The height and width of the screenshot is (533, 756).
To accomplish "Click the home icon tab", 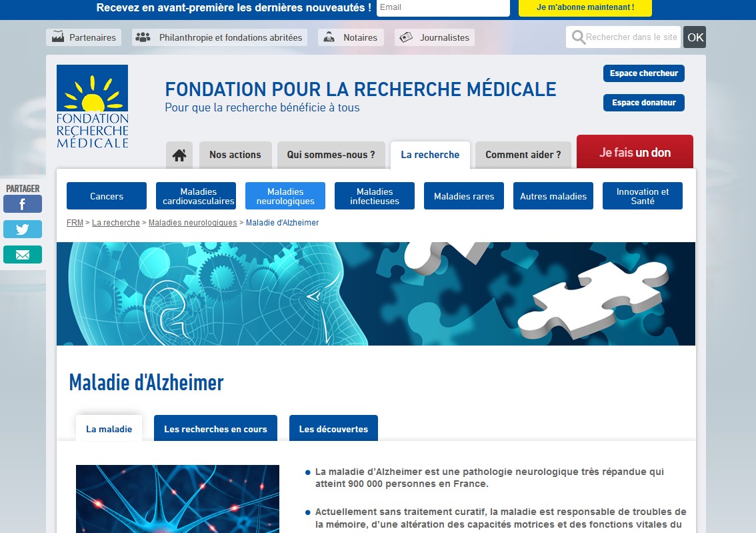I will click(x=179, y=155).
